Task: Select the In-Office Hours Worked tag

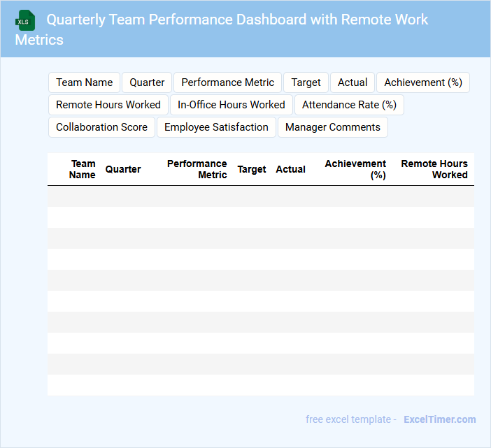Action: (x=231, y=105)
